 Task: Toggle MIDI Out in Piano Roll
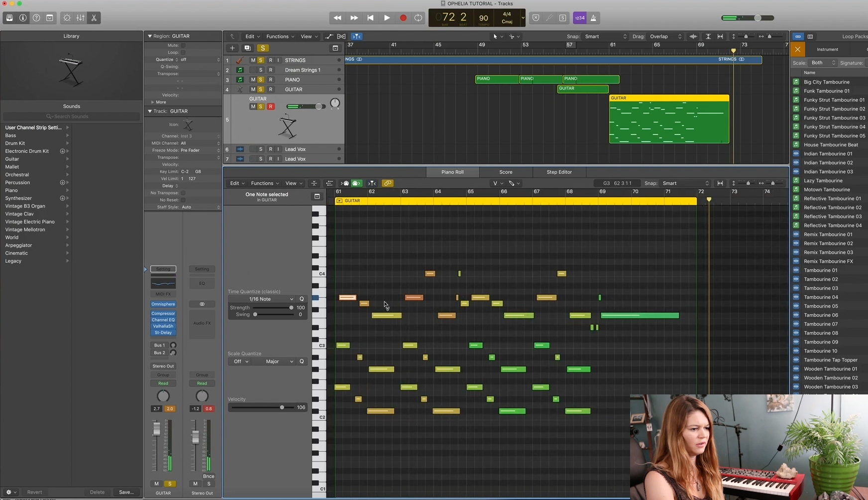pyautogui.click(x=345, y=183)
